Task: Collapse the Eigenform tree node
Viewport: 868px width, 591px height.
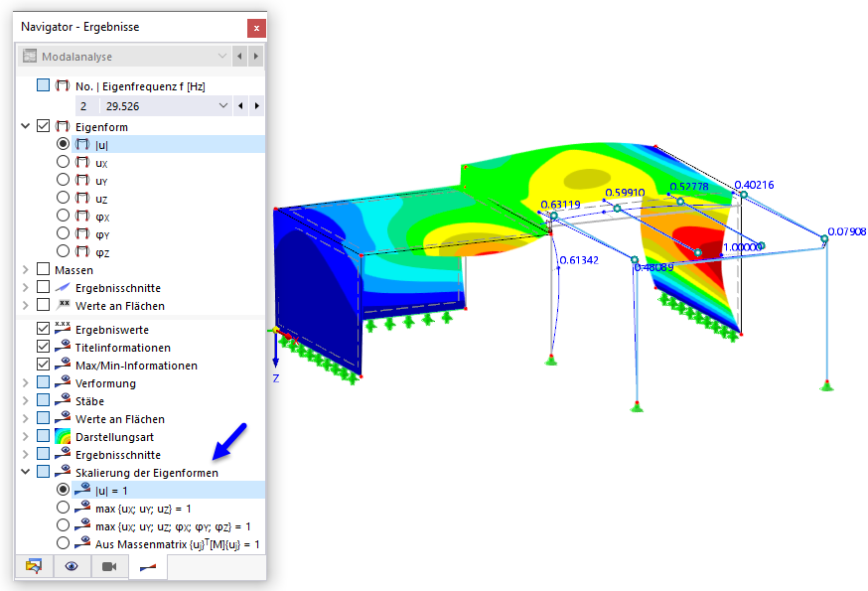Action: pyautogui.click(x=26, y=126)
